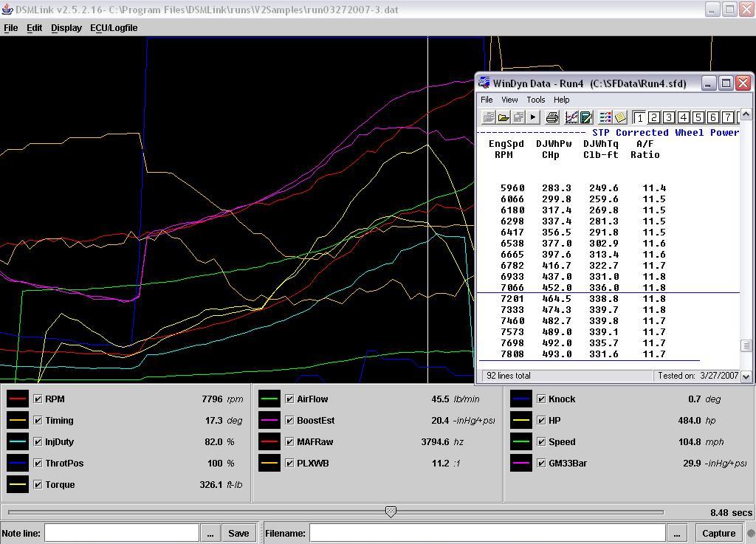Click the Filename text input field
The width and height of the screenshot is (756, 544).
click(x=487, y=533)
